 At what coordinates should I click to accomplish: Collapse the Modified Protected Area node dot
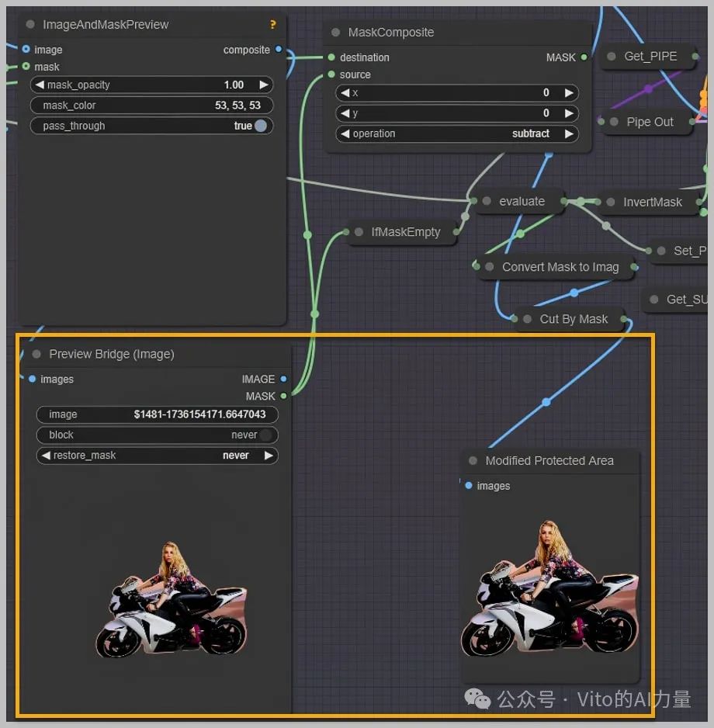(473, 460)
